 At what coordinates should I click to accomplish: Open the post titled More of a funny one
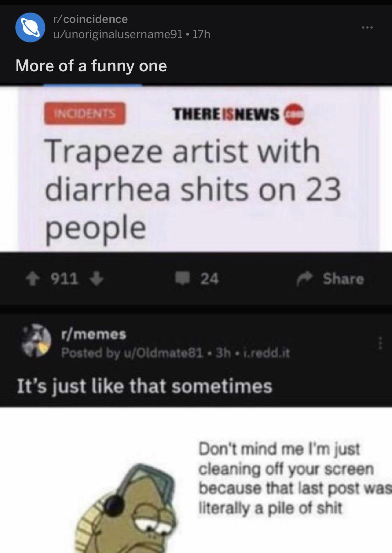pyautogui.click(x=91, y=66)
